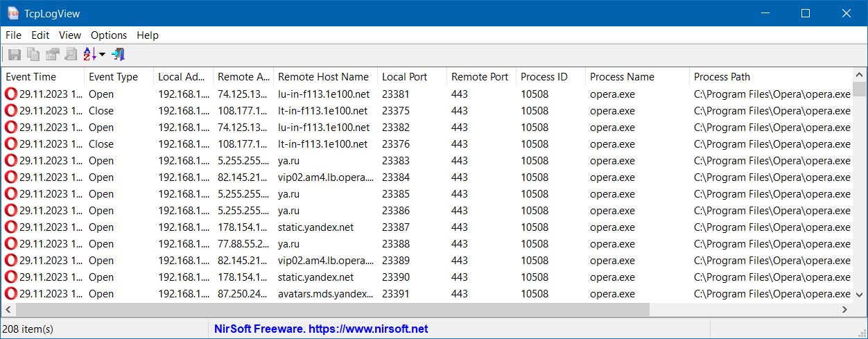Click the Opera icon in port 23391 row
Image resolution: width=868 pixels, height=339 pixels.
point(11,294)
